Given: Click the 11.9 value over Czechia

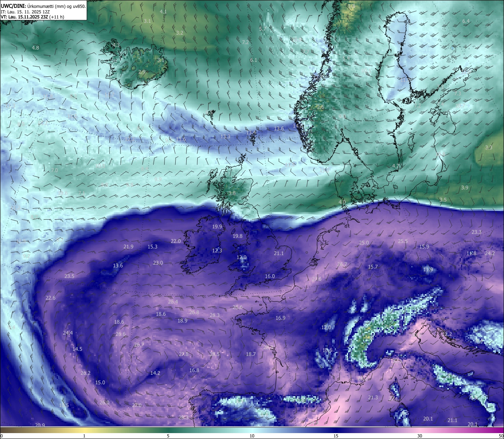Looking at the screenshot, I should (428, 270).
